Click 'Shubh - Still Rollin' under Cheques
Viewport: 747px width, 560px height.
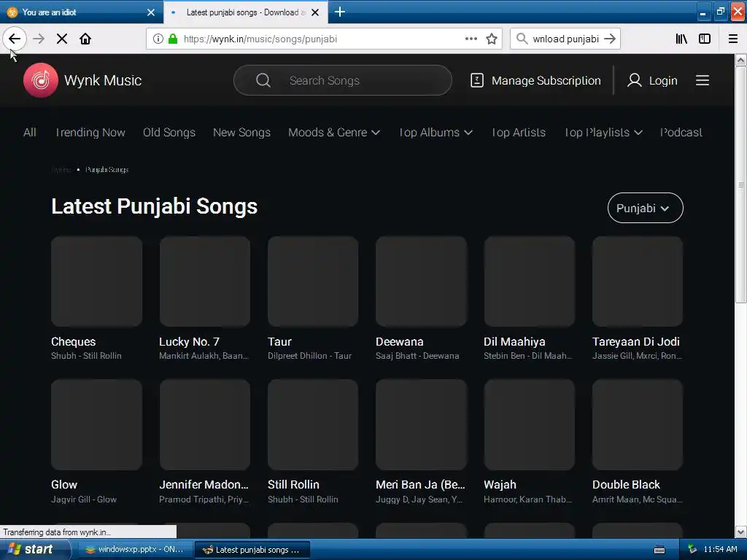point(86,356)
